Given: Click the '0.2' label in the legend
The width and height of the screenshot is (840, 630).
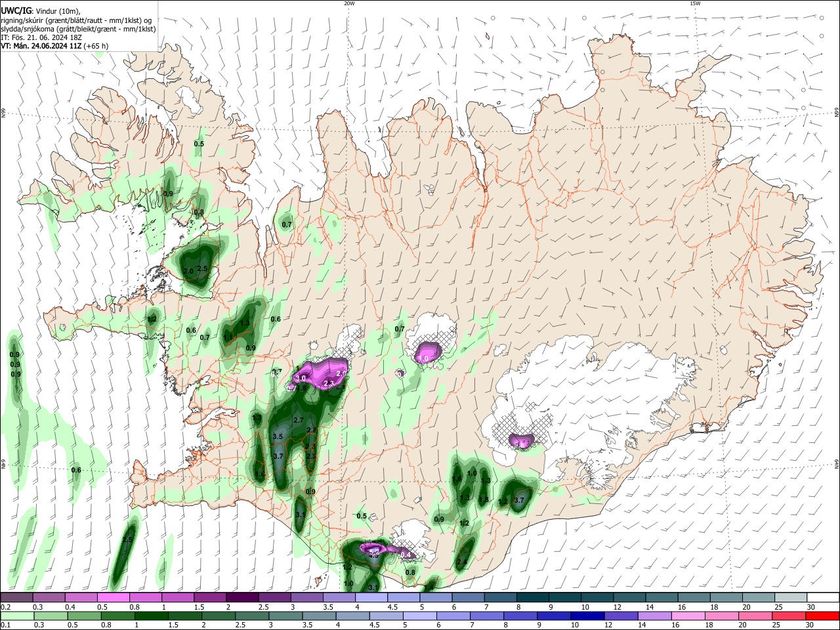Looking at the screenshot, I should (x=5, y=607).
